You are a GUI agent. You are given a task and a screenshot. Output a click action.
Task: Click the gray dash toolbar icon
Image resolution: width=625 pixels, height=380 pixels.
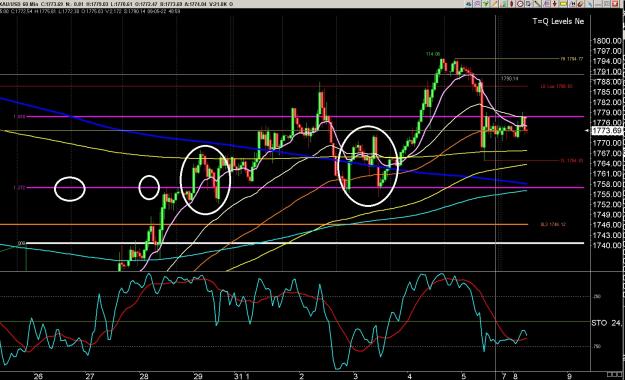point(598,4)
